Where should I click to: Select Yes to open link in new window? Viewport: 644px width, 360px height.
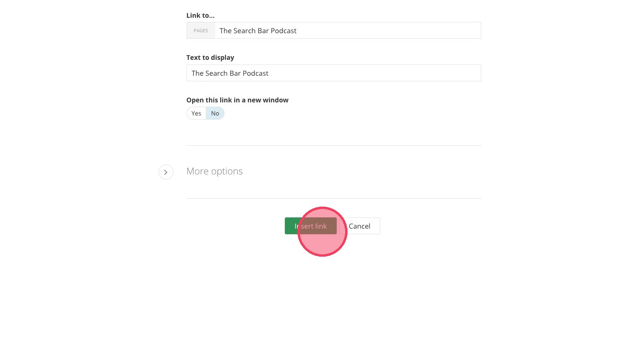click(196, 113)
